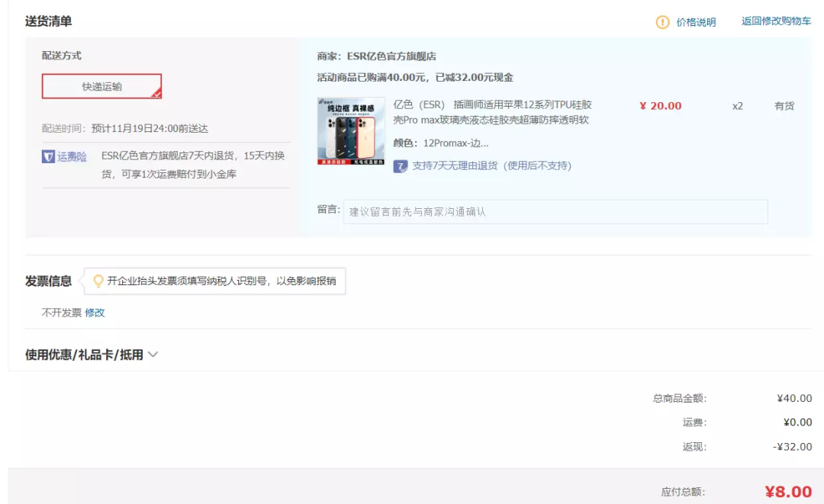This screenshot has width=824, height=504.
Task: Click the x2 quantity text
Action: click(738, 106)
